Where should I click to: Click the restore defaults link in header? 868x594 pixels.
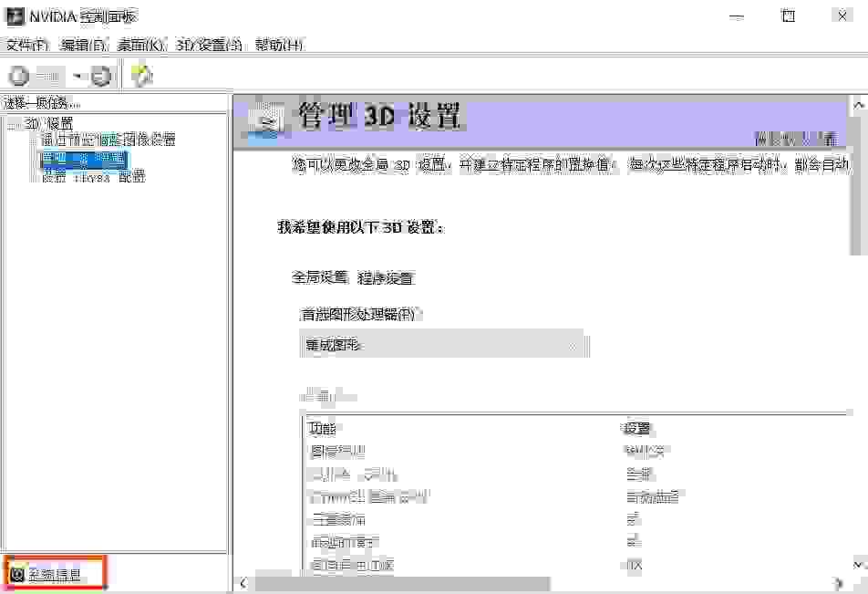pyautogui.click(x=795, y=139)
